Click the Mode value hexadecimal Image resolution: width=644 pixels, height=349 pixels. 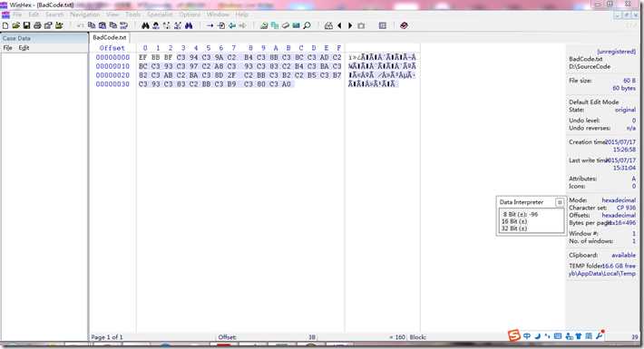pyautogui.click(x=619, y=200)
